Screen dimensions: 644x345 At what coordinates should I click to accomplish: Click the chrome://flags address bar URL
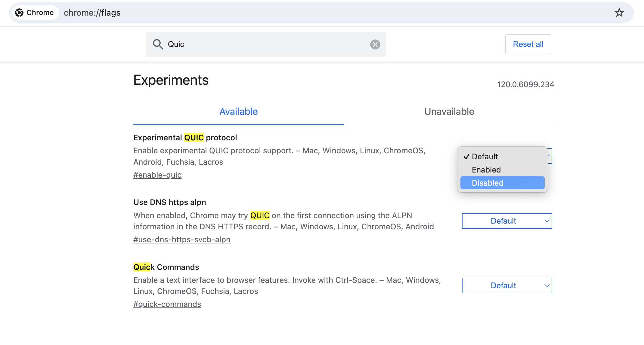tap(92, 13)
